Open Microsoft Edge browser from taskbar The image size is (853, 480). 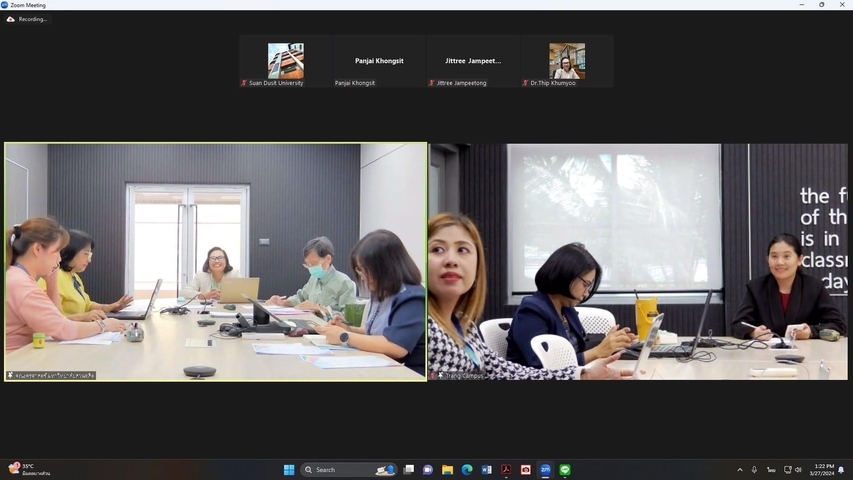point(467,470)
